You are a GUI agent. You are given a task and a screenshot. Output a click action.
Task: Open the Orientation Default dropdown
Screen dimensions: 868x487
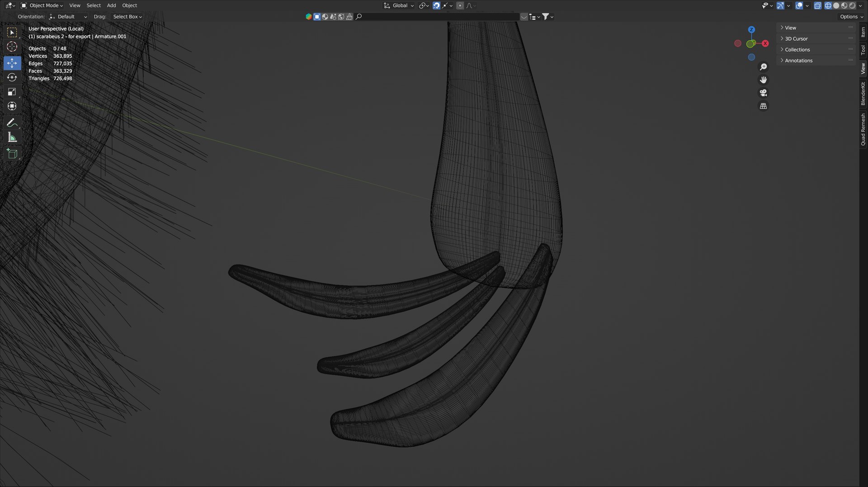[x=68, y=17]
